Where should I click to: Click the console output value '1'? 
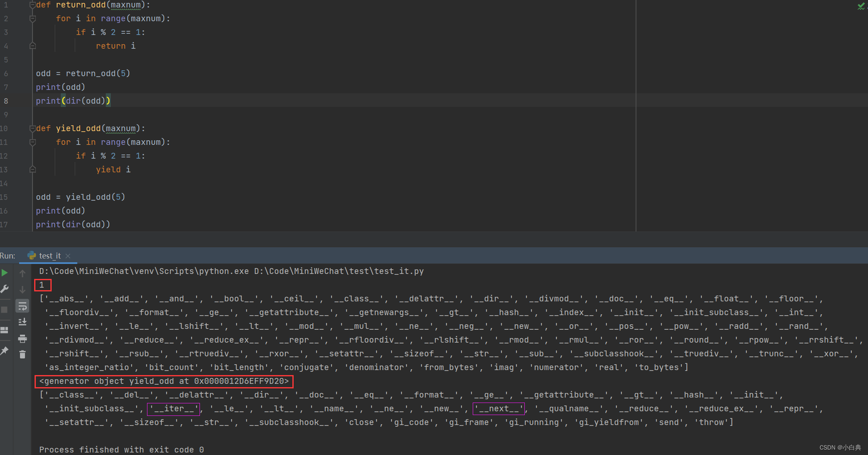(x=42, y=285)
